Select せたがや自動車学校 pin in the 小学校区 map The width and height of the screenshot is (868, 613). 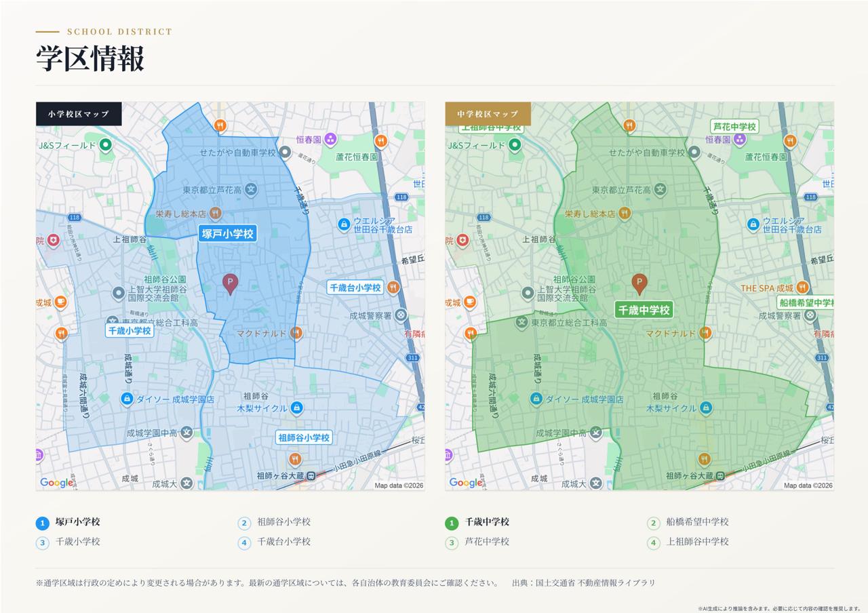[285, 153]
